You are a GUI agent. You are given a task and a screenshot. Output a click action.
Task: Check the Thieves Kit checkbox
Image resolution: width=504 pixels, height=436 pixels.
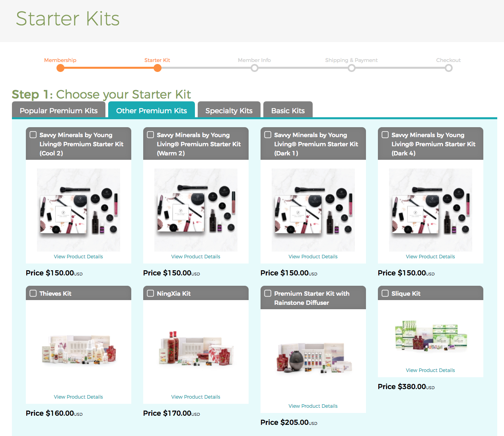coord(33,293)
